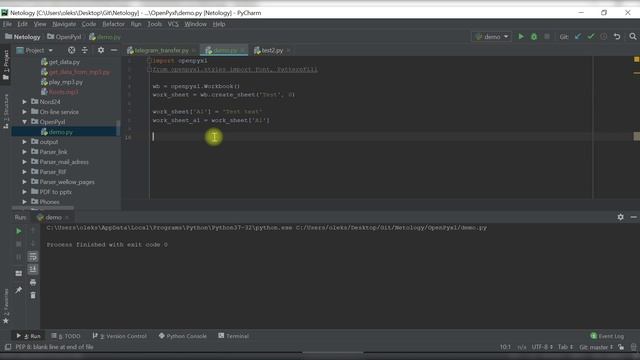Click Netology breadcrumb in navigation bar

(22, 37)
